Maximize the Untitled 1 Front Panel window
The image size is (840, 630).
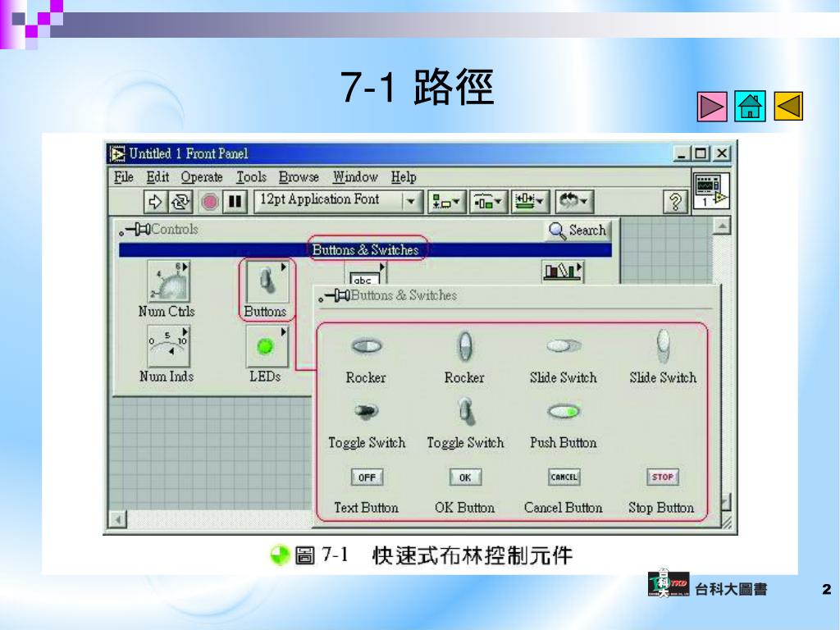pyautogui.click(x=701, y=153)
